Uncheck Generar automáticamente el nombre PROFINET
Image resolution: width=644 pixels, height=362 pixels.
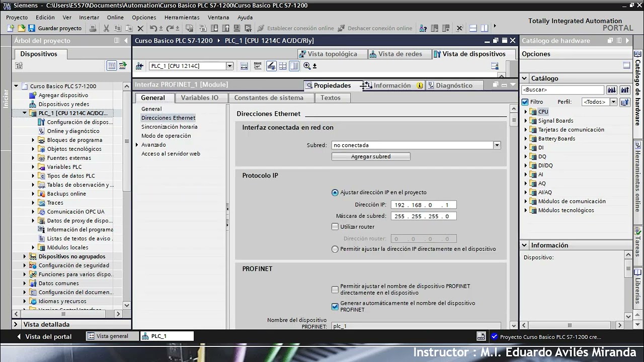335,307
